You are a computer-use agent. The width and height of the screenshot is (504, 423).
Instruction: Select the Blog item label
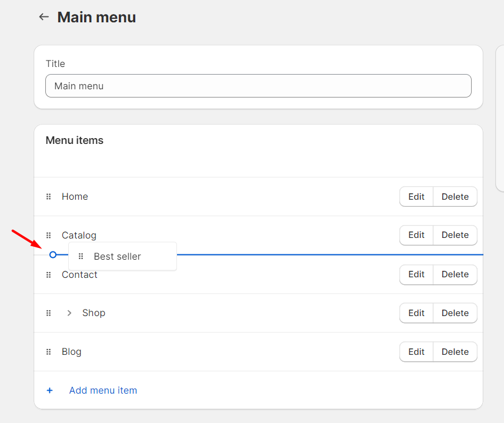pos(71,352)
